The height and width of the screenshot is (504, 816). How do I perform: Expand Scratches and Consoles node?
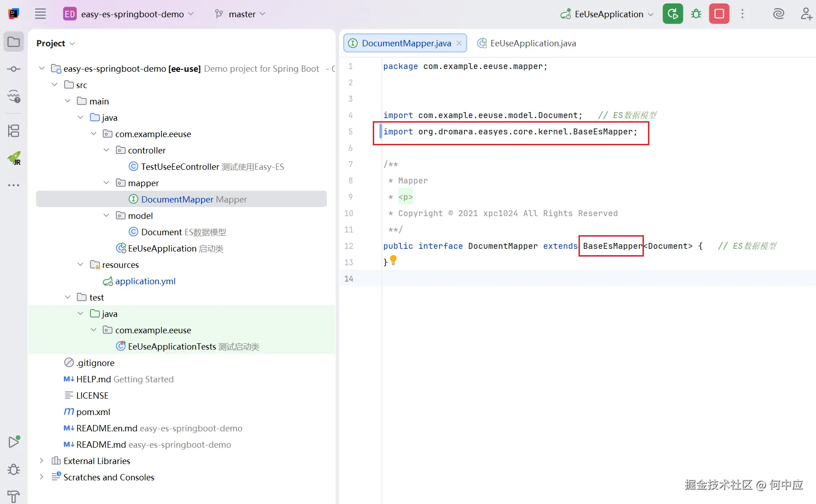tap(42, 477)
